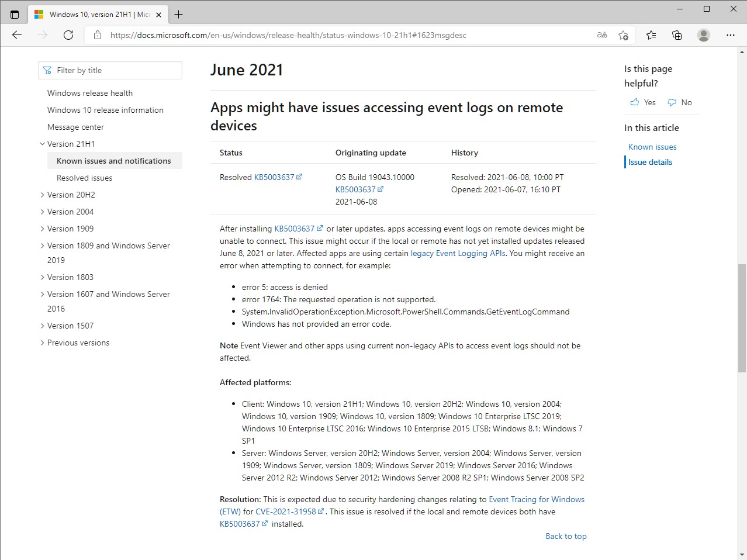Viewport: 747px width, 560px height.
Task: Open the browser Settings and more menu
Action: coord(730,35)
